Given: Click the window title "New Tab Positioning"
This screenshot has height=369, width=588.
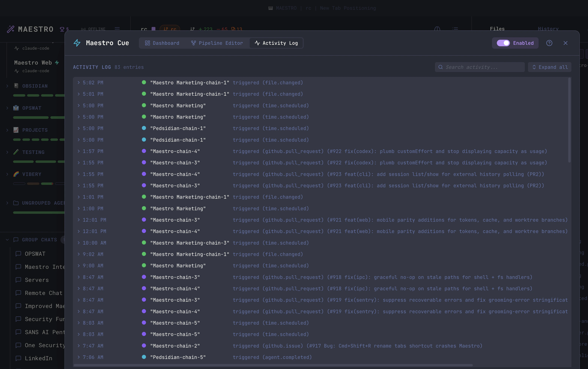Looking at the screenshot, I should point(348,8).
